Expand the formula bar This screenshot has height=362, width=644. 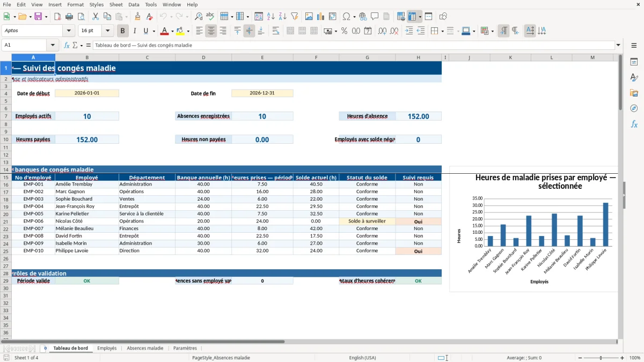(618, 45)
